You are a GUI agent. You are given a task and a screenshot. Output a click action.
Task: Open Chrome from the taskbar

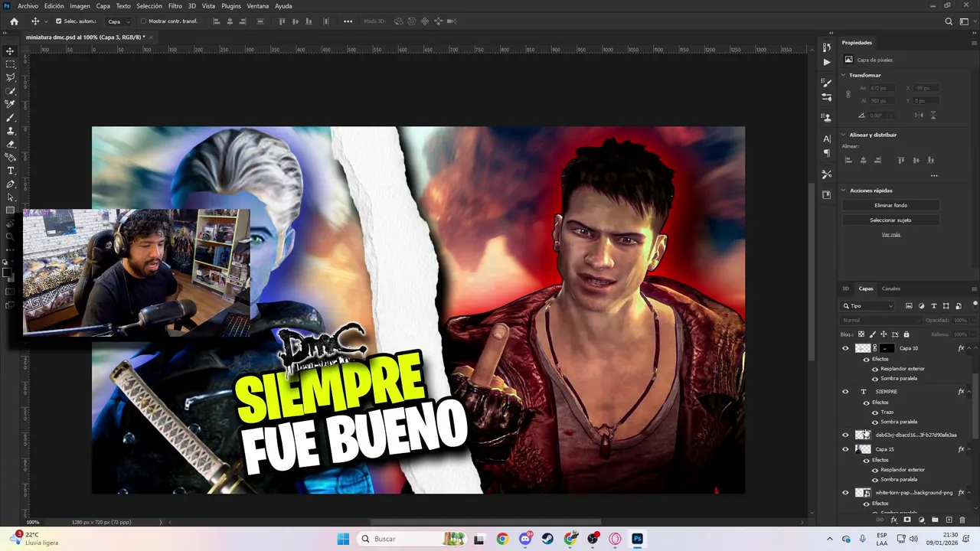point(502,539)
